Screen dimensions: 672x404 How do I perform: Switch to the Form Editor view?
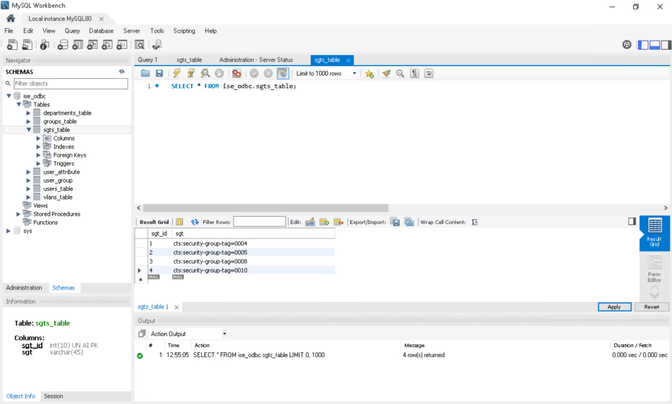tap(654, 269)
